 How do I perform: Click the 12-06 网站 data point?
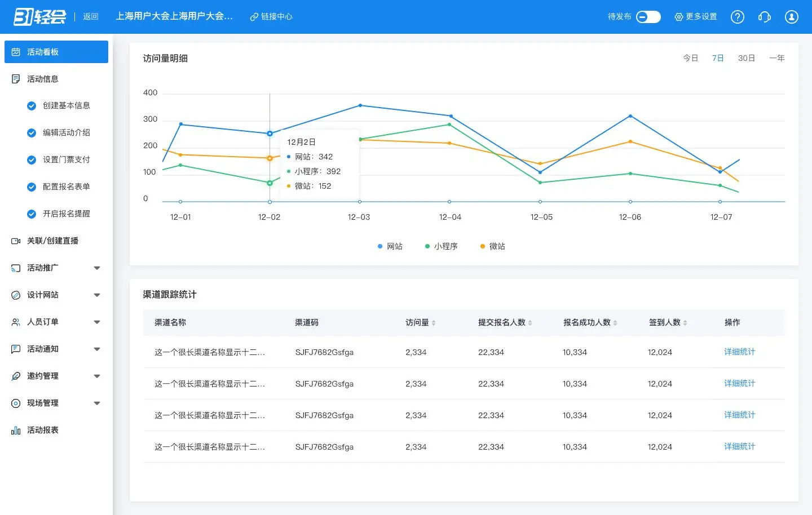coord(630,116)
